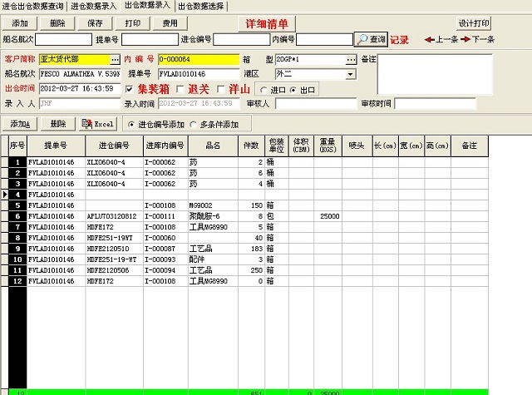
Task: Open the 港区 dropdown list
Action: [x=351, y=74]
